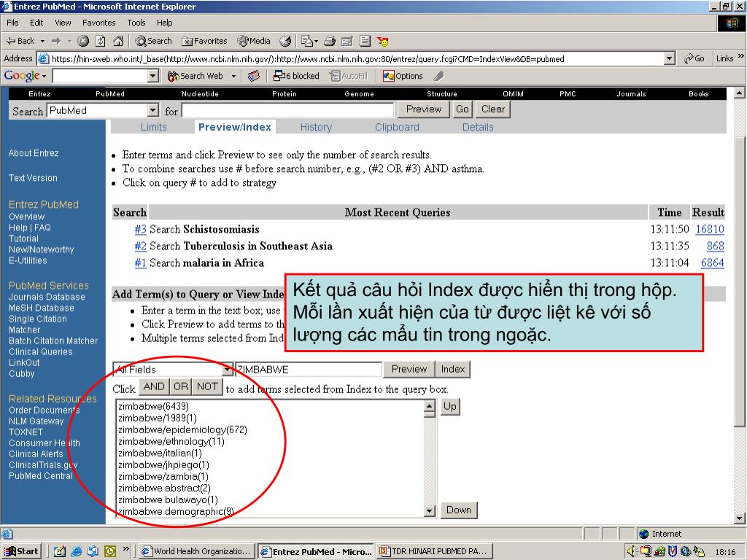Click the Edit page icon in the toolbar

(347, 41)
